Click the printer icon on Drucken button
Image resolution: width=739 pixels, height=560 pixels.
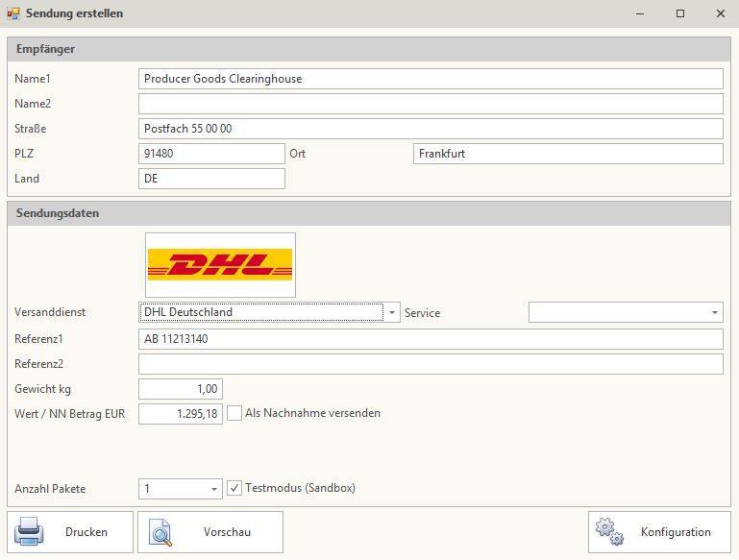click(x=30, y=532)
